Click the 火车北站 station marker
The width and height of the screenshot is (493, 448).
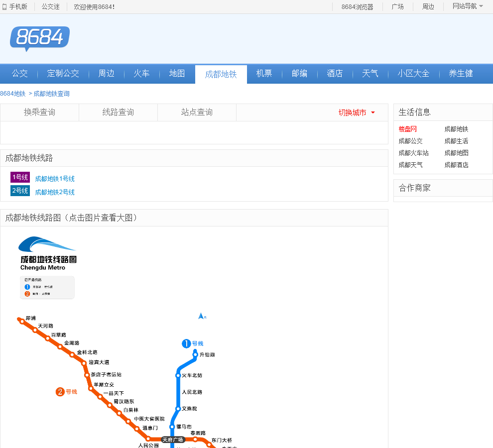tap(178, 375)
